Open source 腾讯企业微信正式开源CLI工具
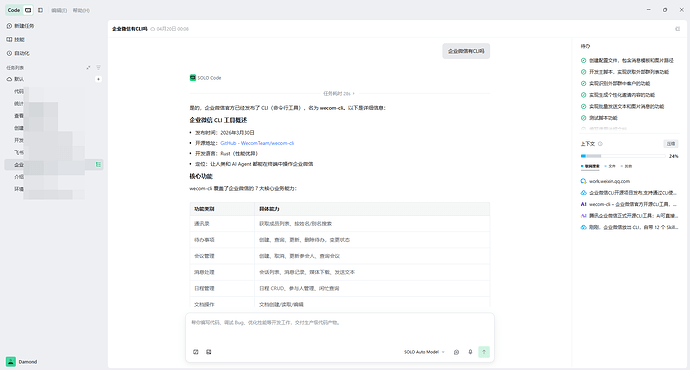 point(629,216)
